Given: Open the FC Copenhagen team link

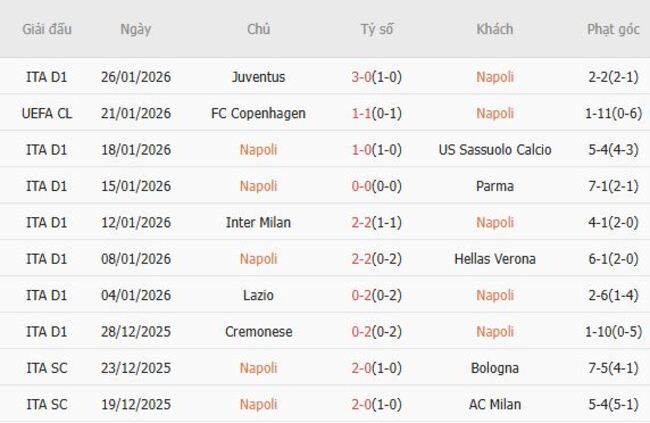Looking at the screenshot, I should [x=258, y=113].
